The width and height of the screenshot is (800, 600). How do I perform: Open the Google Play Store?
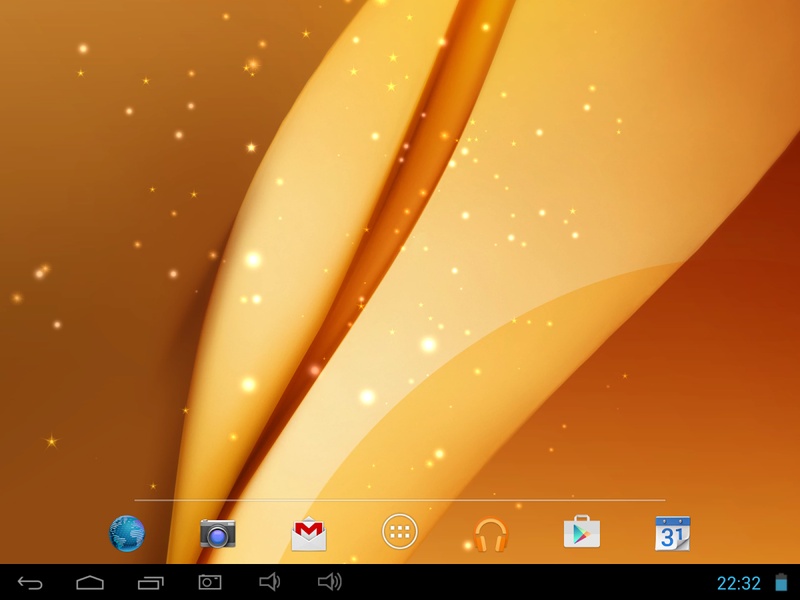582,532
